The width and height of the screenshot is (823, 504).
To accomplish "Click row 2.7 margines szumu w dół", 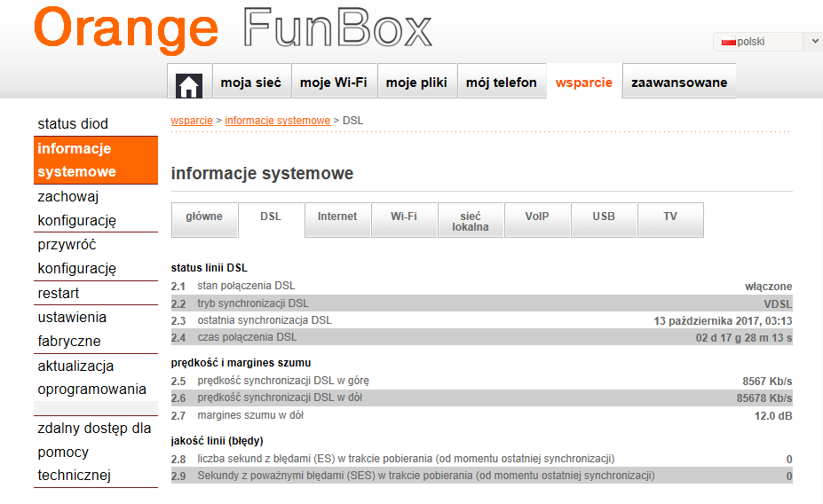I will pyautogui.click(x=482, y=416).
